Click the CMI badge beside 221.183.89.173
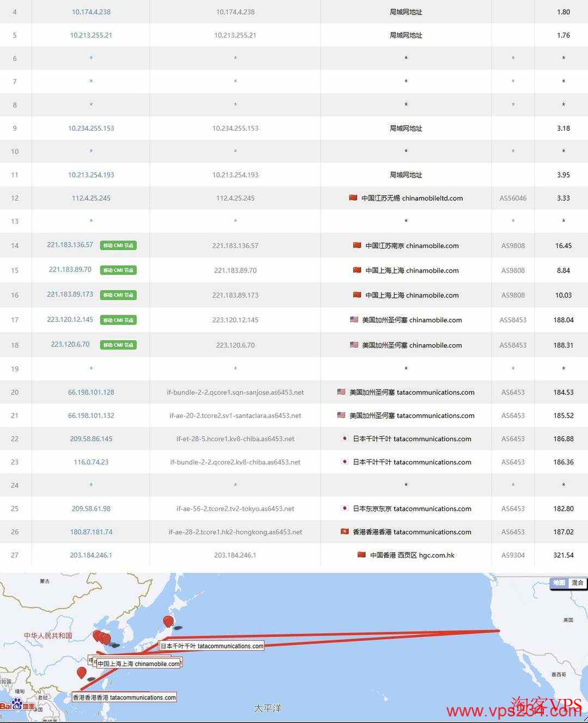The image size is (588, 723). (118, 295)
